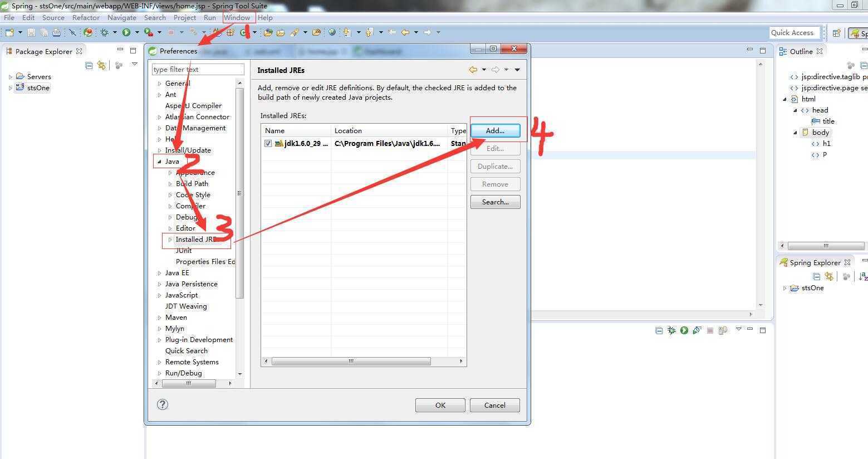Click Collapse All in Package Explorer

89,65
